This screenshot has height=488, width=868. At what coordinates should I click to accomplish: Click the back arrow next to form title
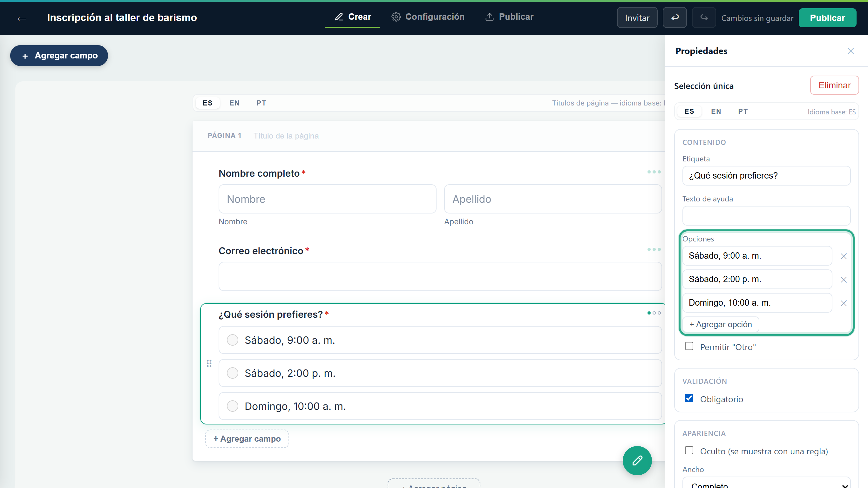pos(22,18)
